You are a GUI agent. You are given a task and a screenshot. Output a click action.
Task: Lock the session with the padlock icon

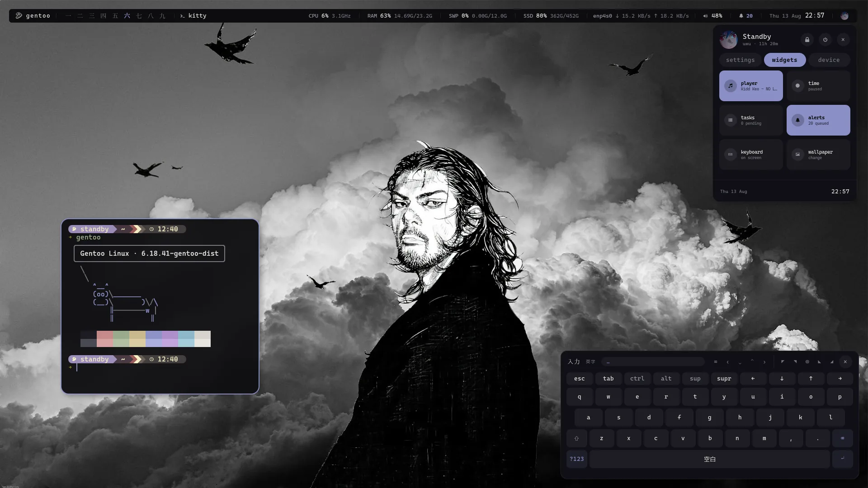(807, 40)
